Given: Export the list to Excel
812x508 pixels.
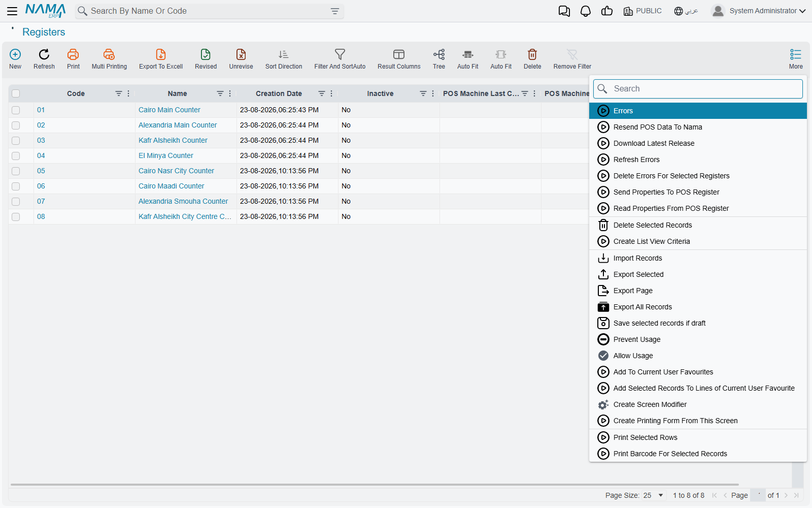Looking at the screenshot, I should click(161, 59).
